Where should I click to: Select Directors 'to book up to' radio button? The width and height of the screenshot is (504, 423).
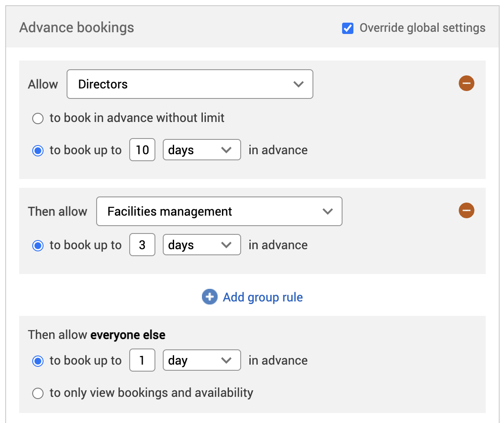click(38, 151)
